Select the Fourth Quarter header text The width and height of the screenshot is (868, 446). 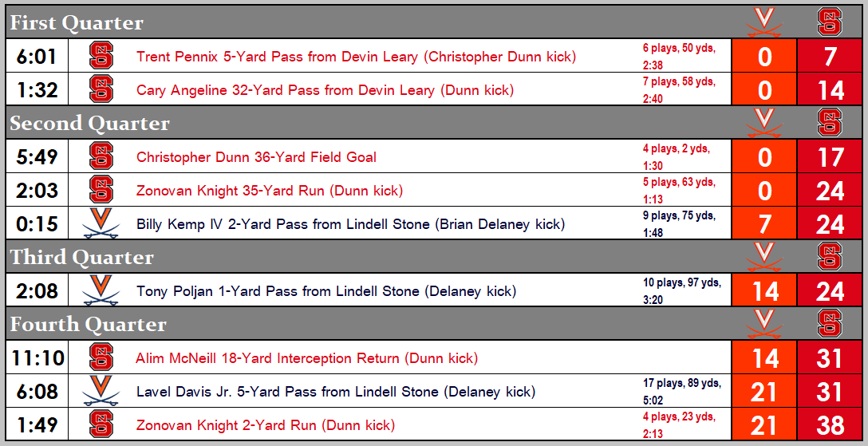tap(88, 324)
